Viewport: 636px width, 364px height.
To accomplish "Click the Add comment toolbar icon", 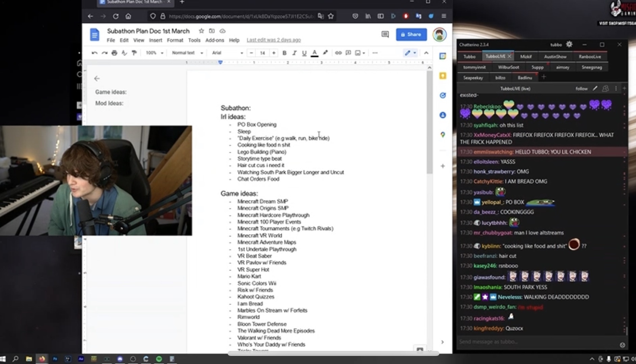I will (348, 53).
